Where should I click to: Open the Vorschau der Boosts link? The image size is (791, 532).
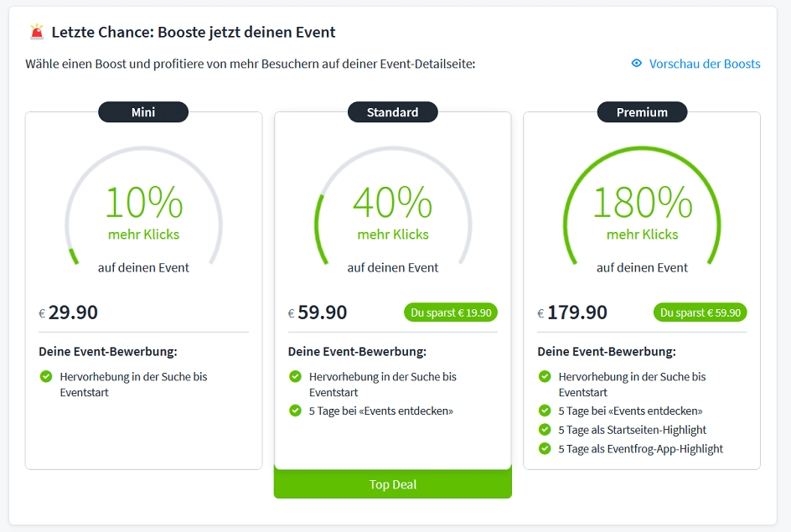click(x=705, y=64)
